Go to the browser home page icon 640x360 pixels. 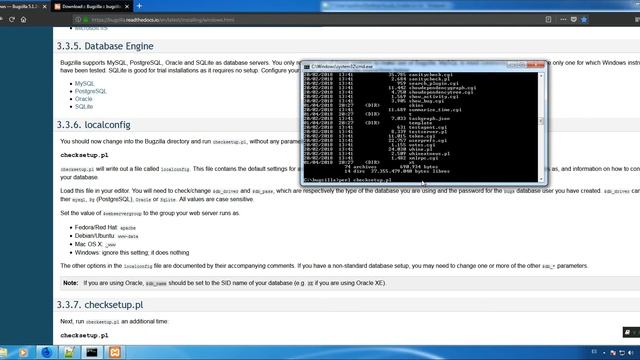[x=24, y=20]
